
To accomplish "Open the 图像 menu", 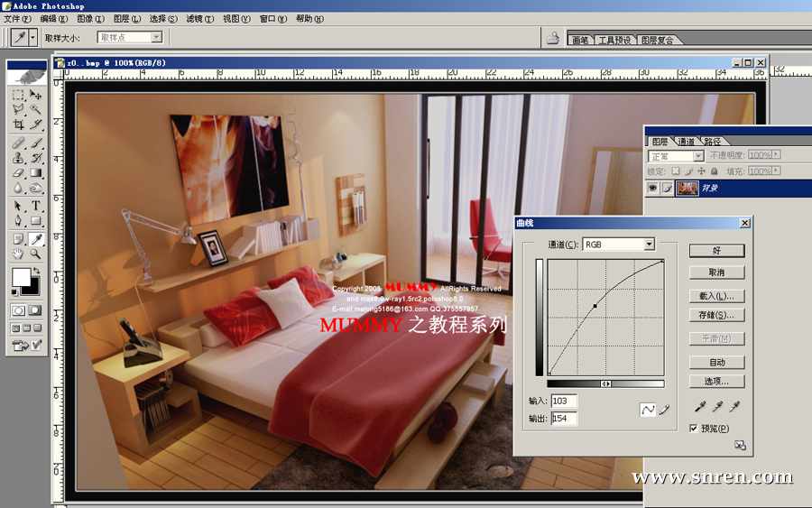I will tap(90, 19).
